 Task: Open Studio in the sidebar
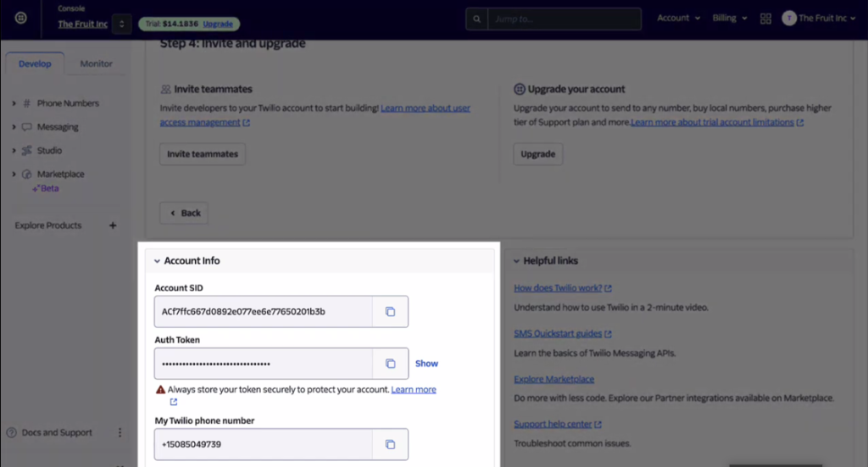49,151
